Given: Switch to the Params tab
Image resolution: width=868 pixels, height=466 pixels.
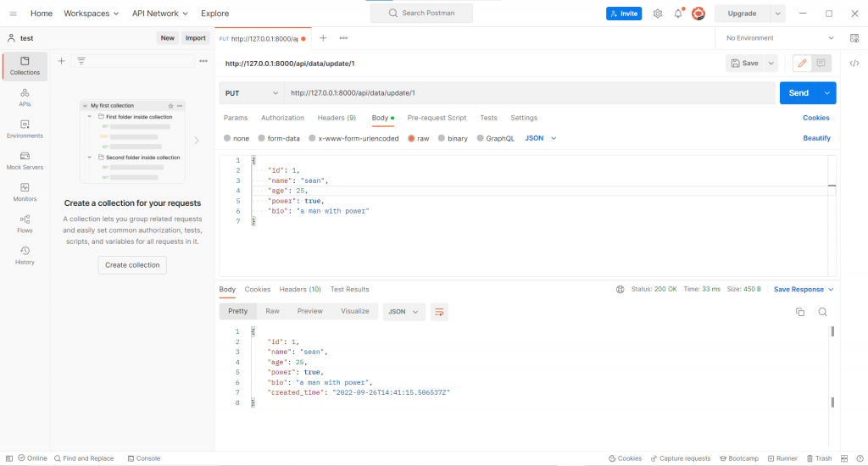Looking at the screenshot, I should point(236,118).
